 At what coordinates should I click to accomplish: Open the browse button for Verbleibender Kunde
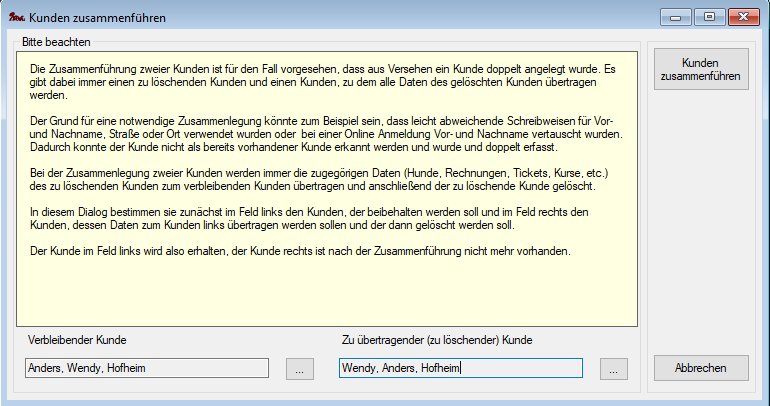click(299, 368)
